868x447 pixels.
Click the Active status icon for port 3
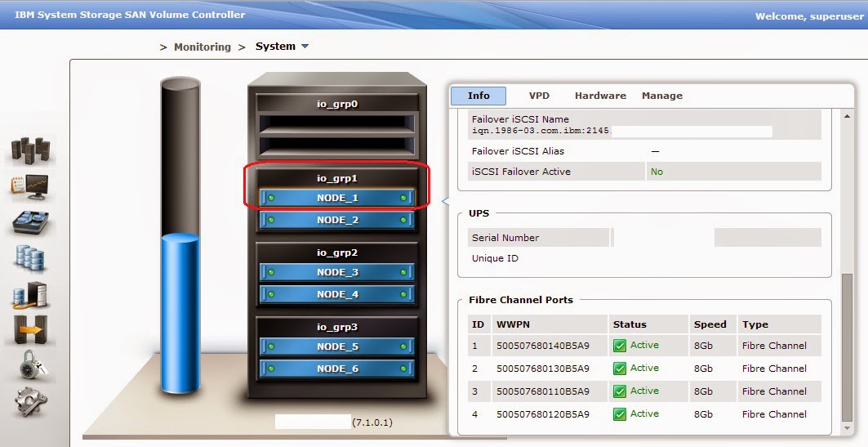(620, 391)
